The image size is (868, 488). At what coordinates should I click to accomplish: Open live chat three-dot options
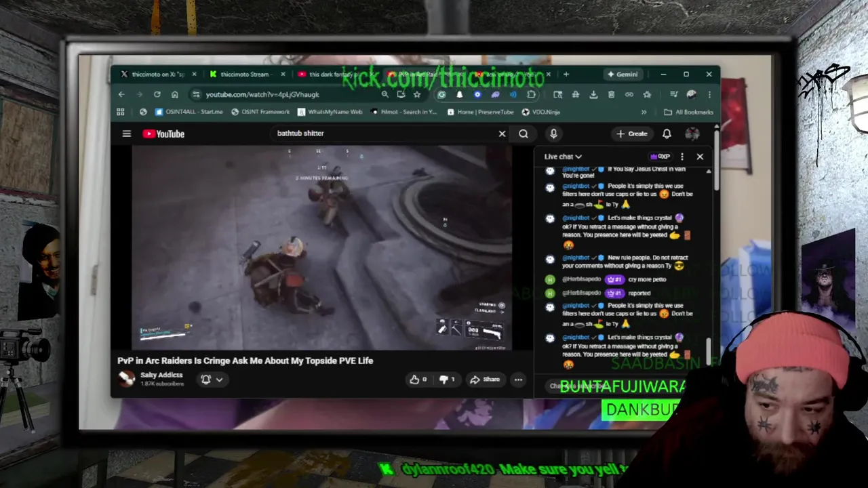682,157
